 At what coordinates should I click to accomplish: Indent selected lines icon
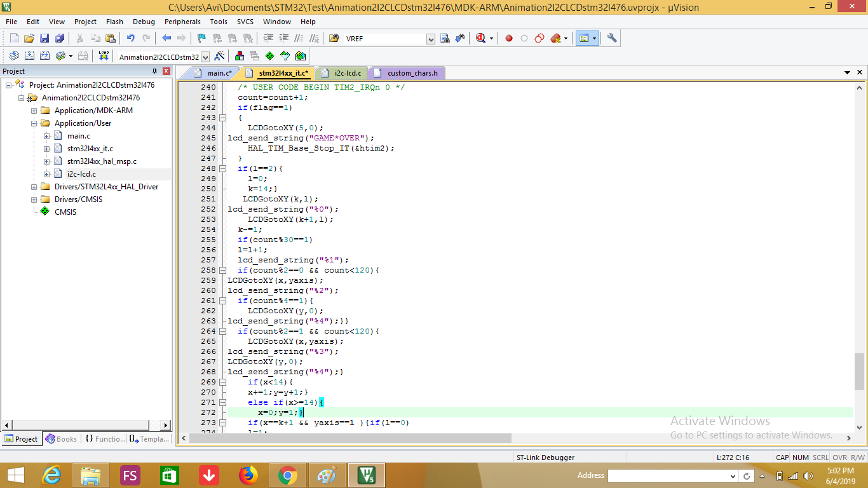point(268,38)
